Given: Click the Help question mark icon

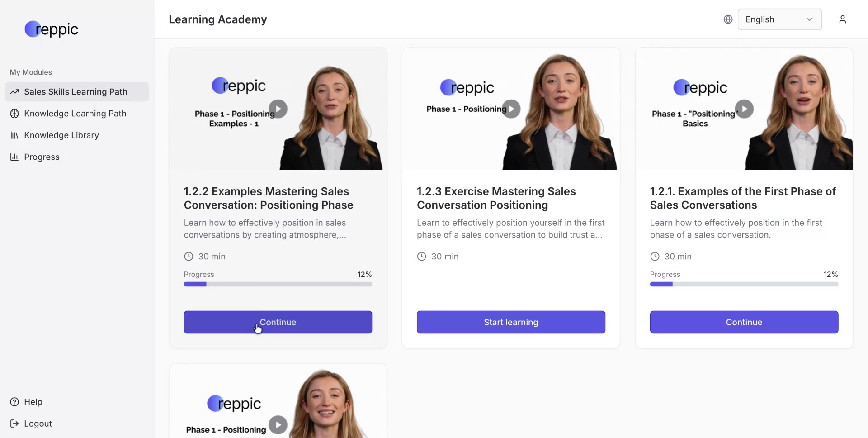Looking at the screenshot, I should [x=14, y=402].
